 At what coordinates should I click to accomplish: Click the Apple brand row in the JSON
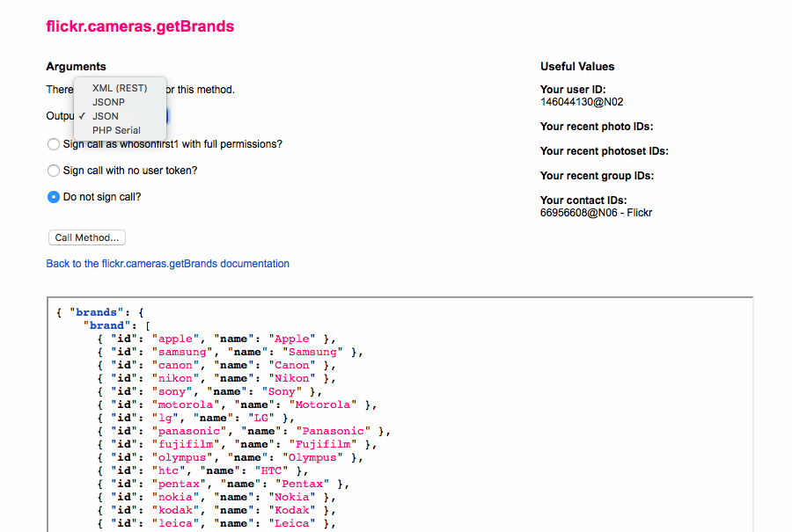pyautogui.click(x=216, y=339)
